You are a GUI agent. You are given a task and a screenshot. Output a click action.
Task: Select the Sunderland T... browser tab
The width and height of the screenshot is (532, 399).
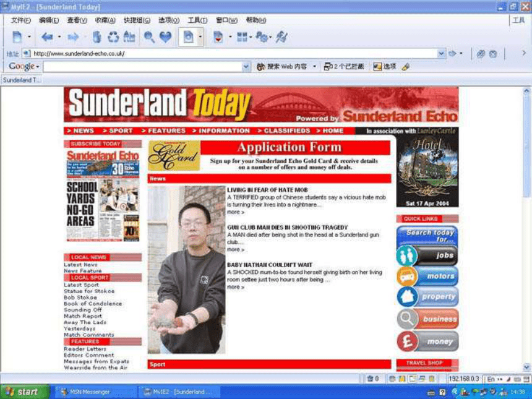pyautogui.click(x=22, y=80)
